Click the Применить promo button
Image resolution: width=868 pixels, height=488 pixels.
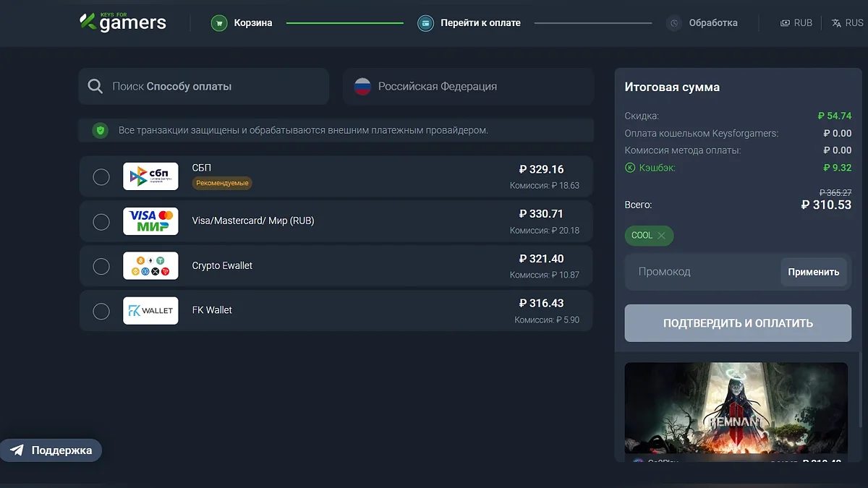pos(814,273)
